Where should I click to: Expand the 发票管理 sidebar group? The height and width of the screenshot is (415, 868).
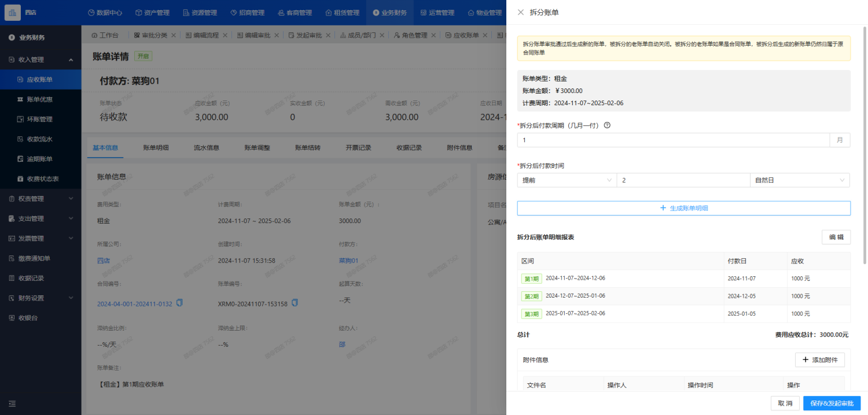tap(41, 238)
